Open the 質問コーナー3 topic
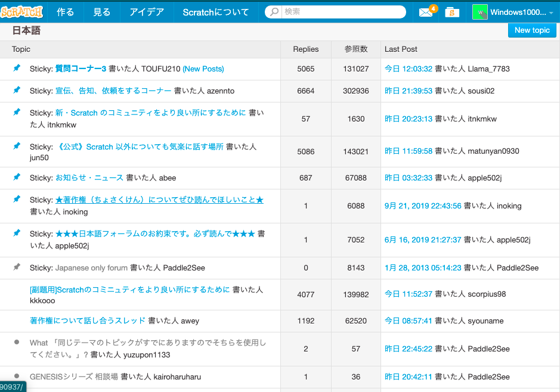This screenshot has height=392, width=560. pos(81,69)
